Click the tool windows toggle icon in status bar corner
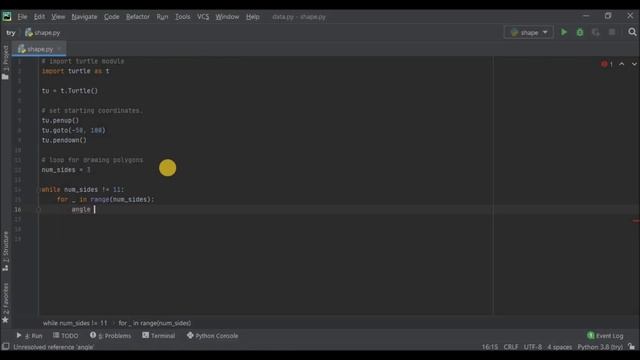 click(x=5, y=347)
